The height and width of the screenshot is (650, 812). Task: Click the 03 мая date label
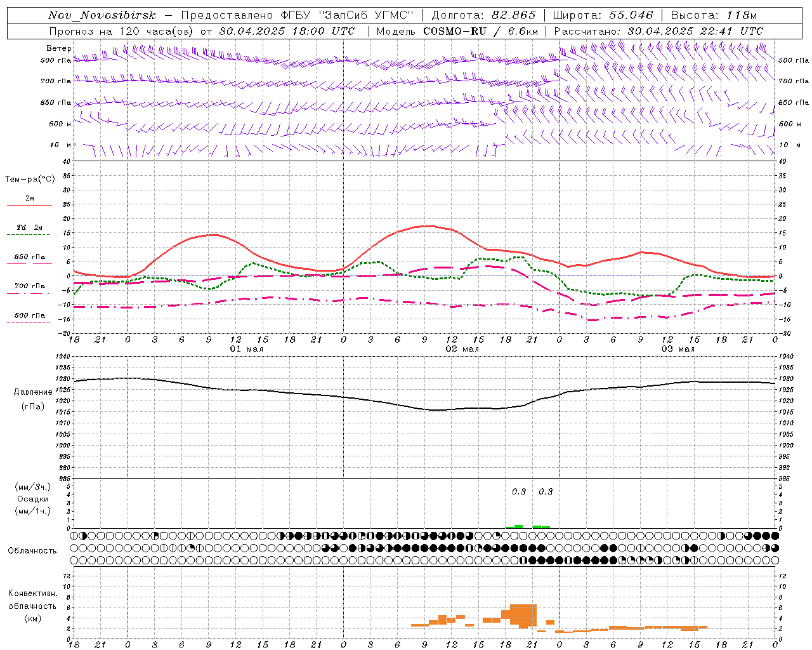678,349
